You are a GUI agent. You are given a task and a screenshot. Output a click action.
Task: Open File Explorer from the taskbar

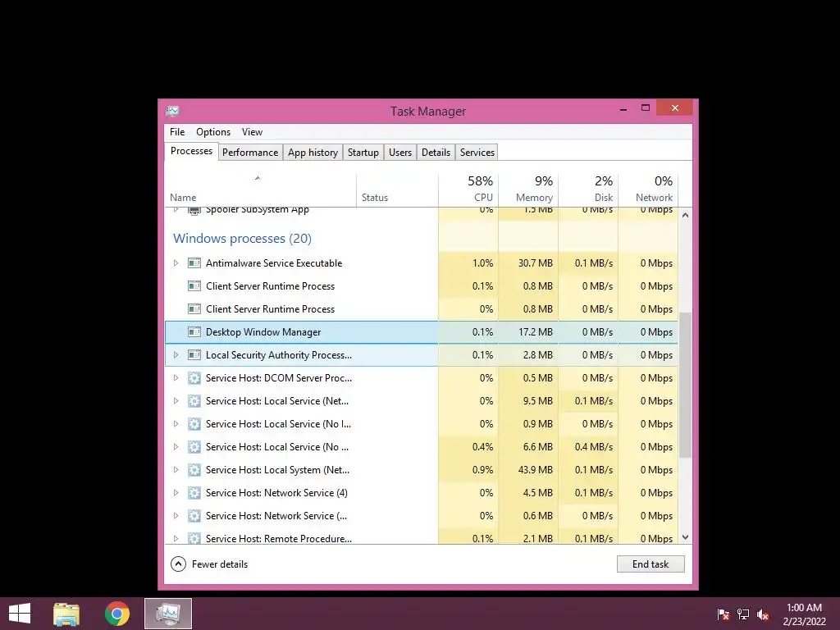pos(66,614)
